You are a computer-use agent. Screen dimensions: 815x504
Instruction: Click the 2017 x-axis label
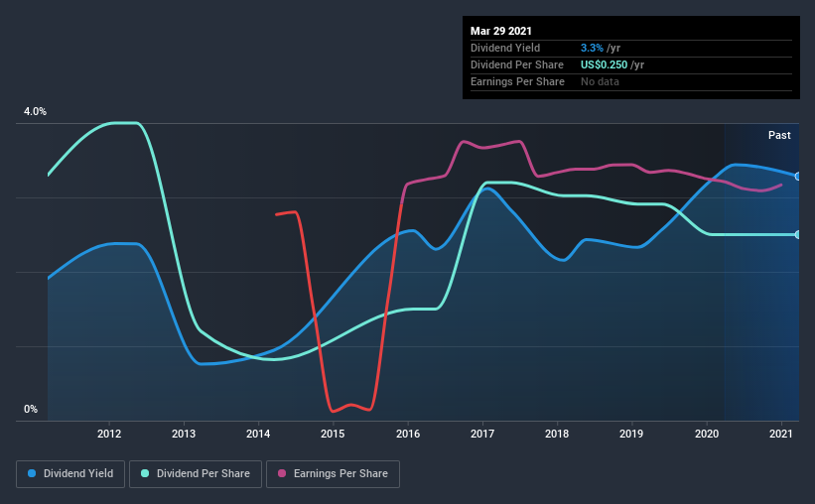[482, 434]
